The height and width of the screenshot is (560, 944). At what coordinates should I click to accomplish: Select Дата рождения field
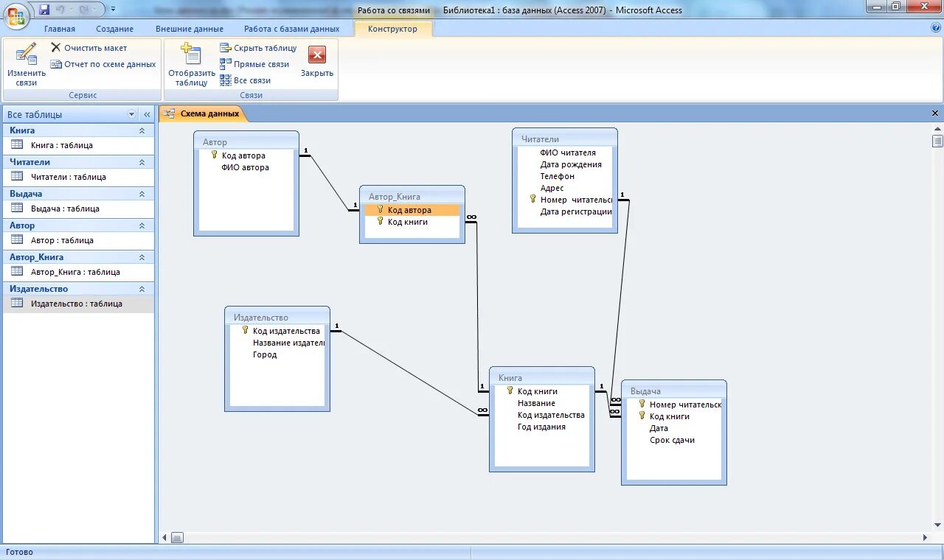571,164
